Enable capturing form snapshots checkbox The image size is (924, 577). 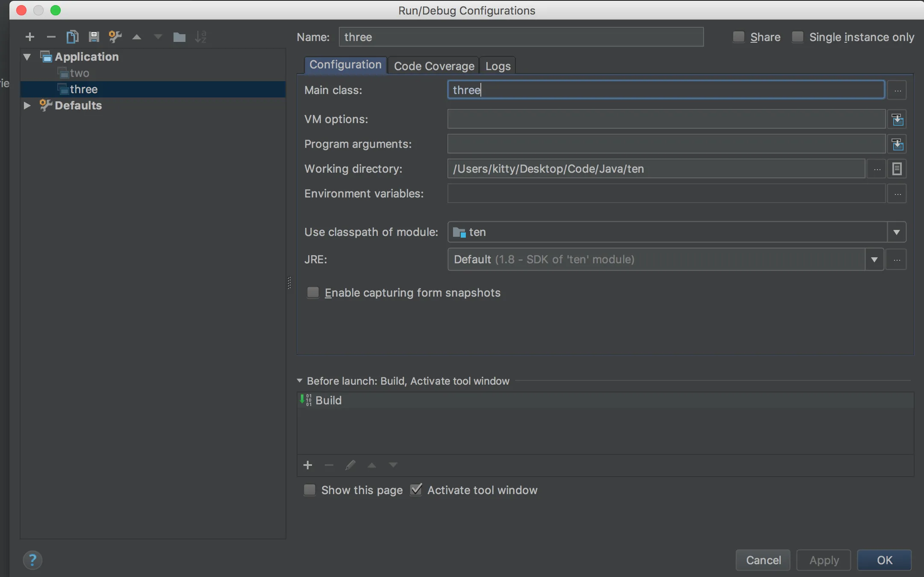coord(313,292)
